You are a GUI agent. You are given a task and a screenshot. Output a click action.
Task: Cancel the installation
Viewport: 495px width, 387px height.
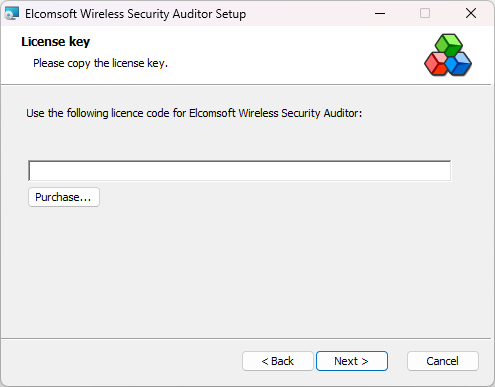443,361
